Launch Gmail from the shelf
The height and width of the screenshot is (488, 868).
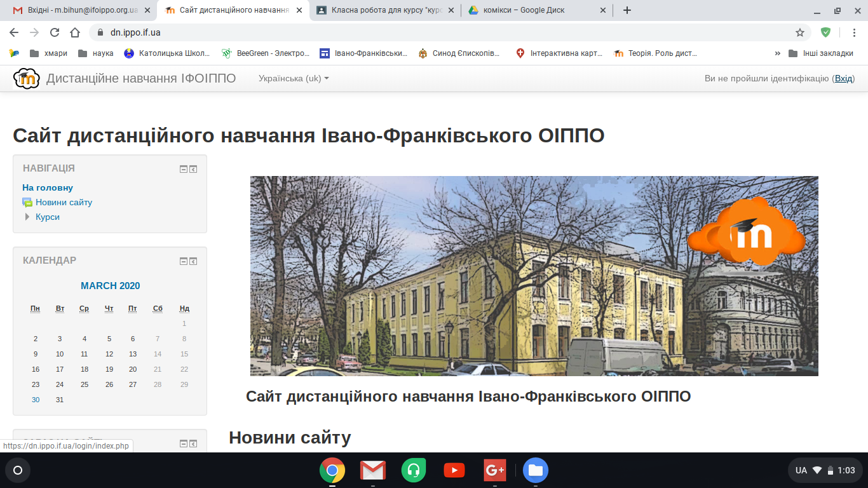(373, 470)
